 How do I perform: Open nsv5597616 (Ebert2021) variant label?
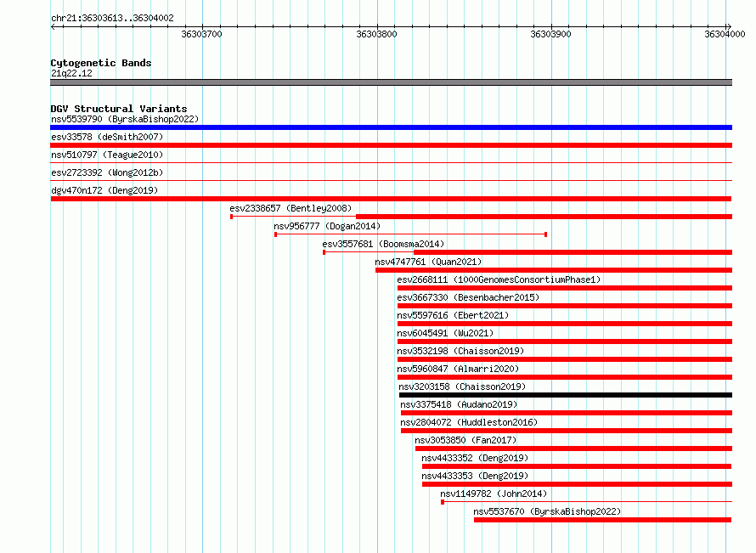click(453, 315)
